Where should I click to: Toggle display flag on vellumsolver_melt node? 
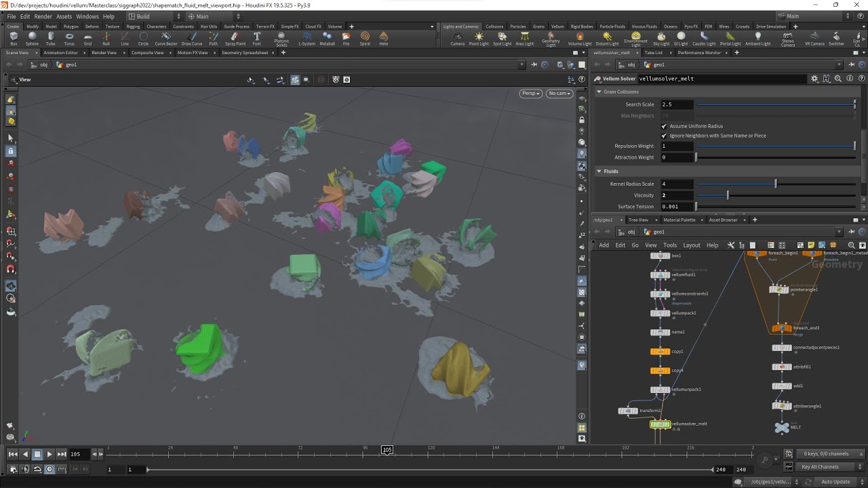668,424
